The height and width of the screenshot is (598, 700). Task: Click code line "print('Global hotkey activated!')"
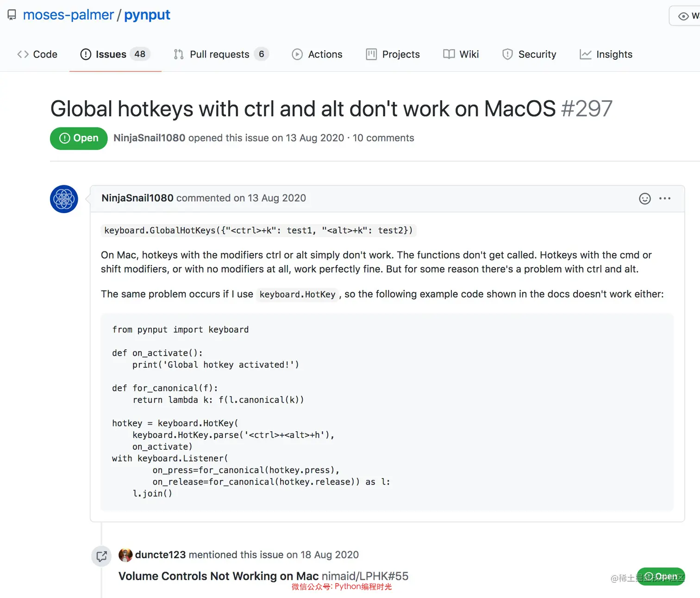pos(216,365)
